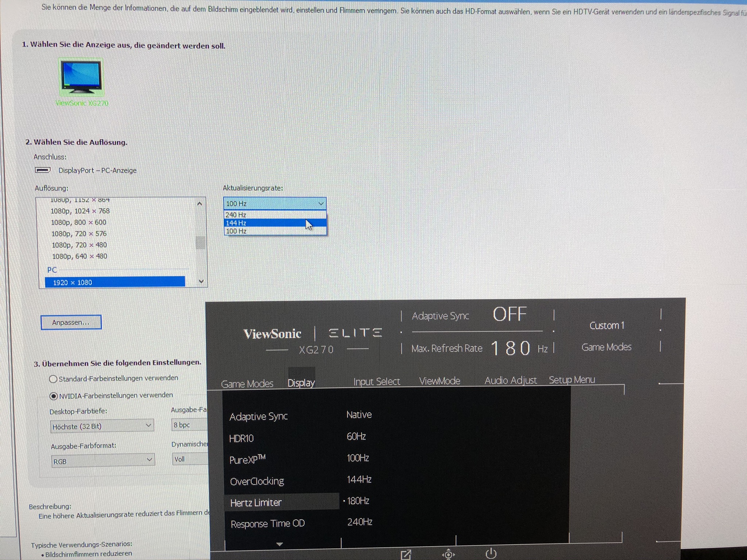Select NVIDIA-Farbeinstellungen verwenden radio button

[54, 396]
